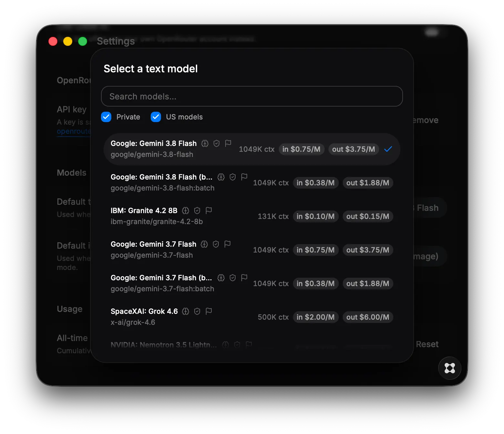
Task: Click the out $3.75/M badge on Gemini 3.8 Flash
Action: [x=354, y=149]
